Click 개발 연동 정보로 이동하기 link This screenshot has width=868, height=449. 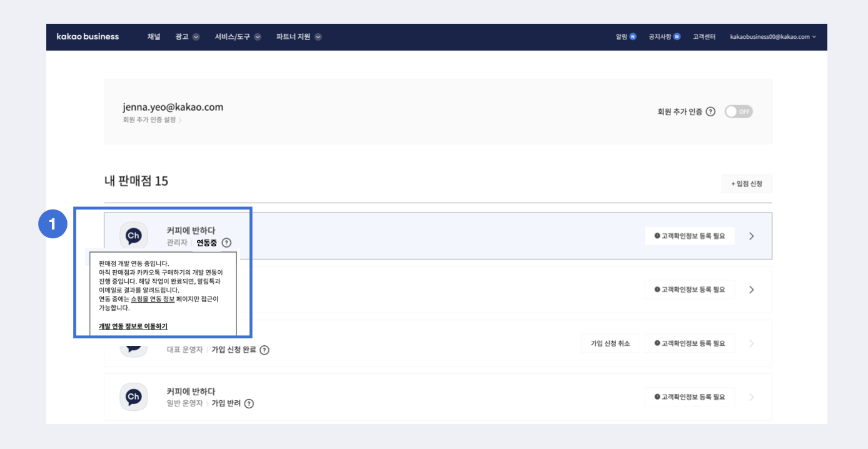(133, 326)
